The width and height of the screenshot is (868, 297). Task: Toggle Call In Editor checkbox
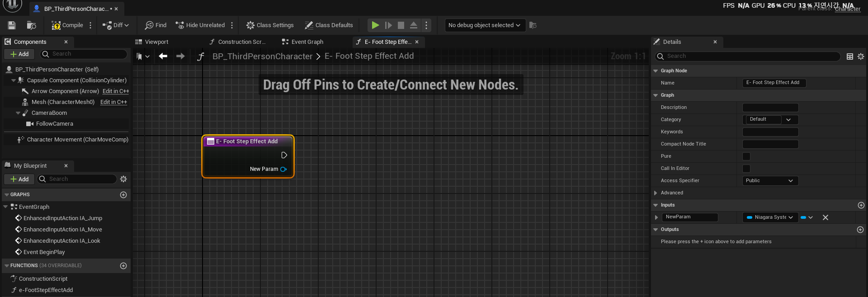[x=746, y=169]
